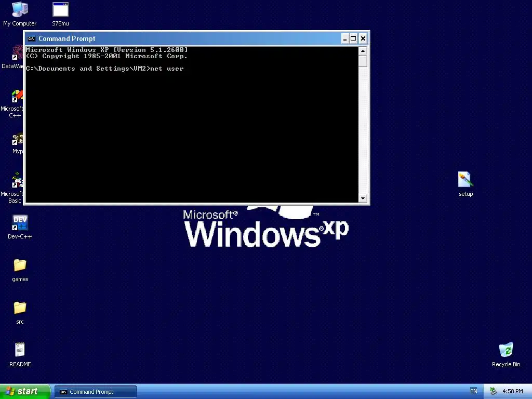
Task: Click the 4:58 PM taskbar clock
Action: (x=513, y=392)
